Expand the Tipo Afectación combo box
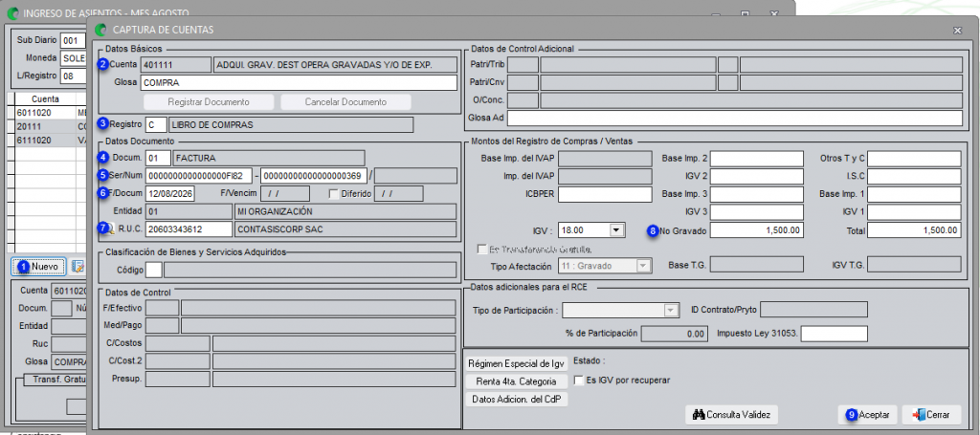980x435 pixels. click(643, 266)
